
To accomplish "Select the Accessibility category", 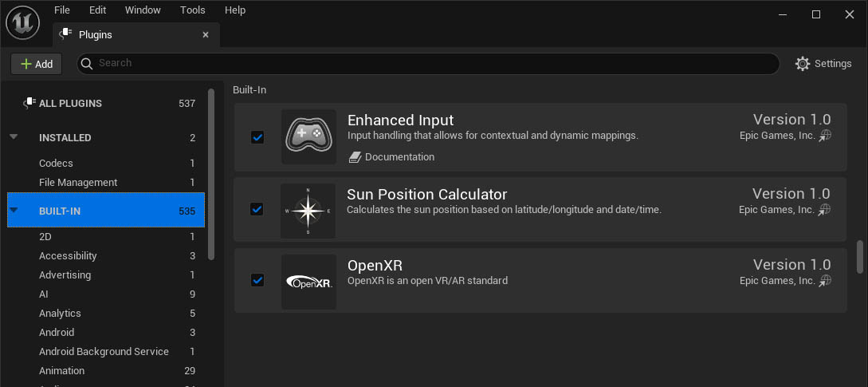I will (106, 255).
